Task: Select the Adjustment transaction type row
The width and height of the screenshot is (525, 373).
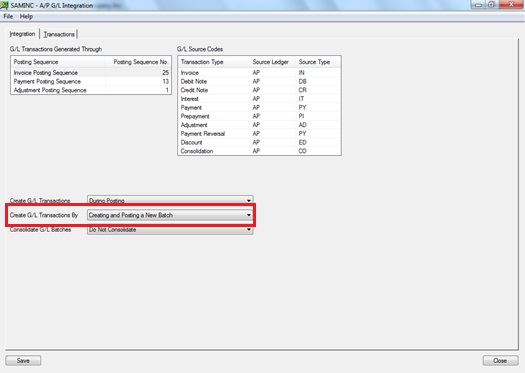Action: (259, 125)
